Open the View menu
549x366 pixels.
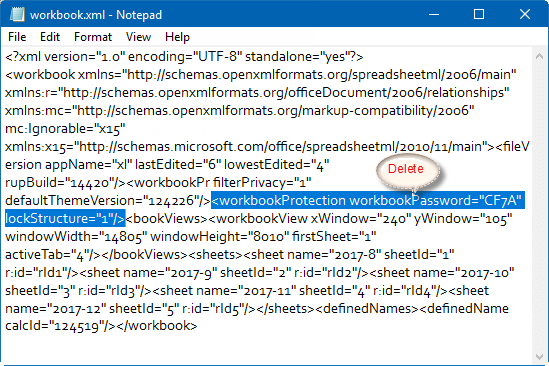tap(138, 37)
